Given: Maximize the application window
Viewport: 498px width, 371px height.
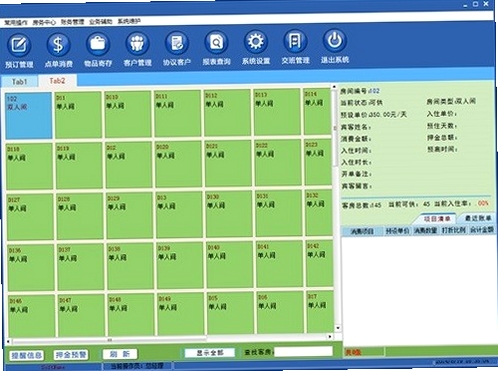Looking at the screenshot, I should [476, 4].
